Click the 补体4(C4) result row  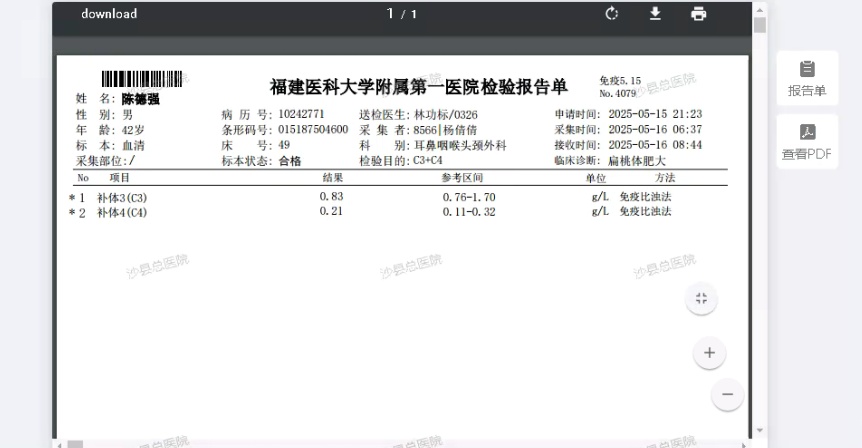click(400, 212)
